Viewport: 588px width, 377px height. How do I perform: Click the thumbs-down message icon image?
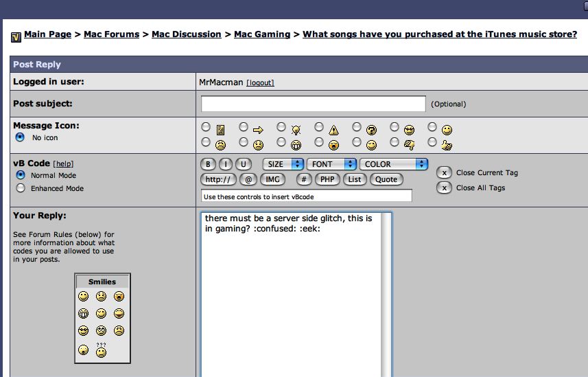[x=410, y=145]
